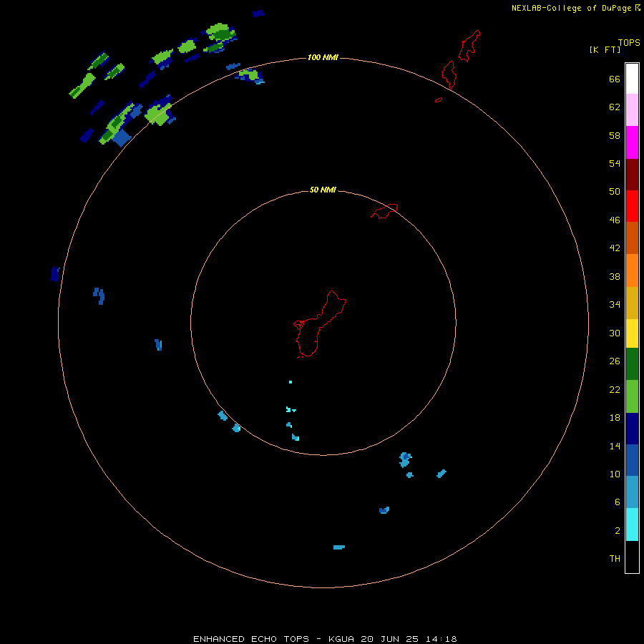
Task: Click the magenta legend swatch
Action: point(632,142)
